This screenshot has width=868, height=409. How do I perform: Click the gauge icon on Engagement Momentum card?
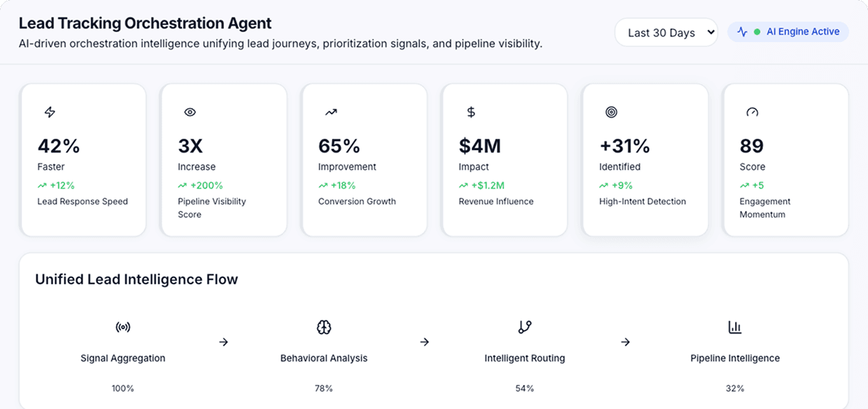752,111
